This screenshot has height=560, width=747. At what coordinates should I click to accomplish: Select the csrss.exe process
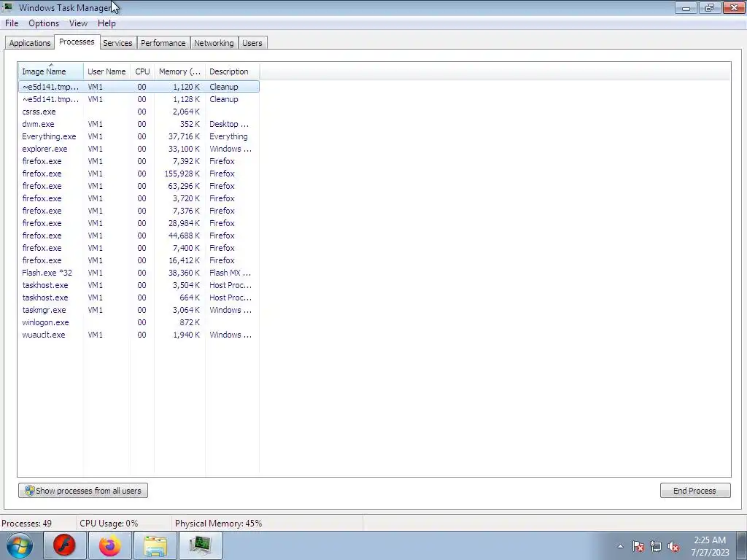point(139,112)
